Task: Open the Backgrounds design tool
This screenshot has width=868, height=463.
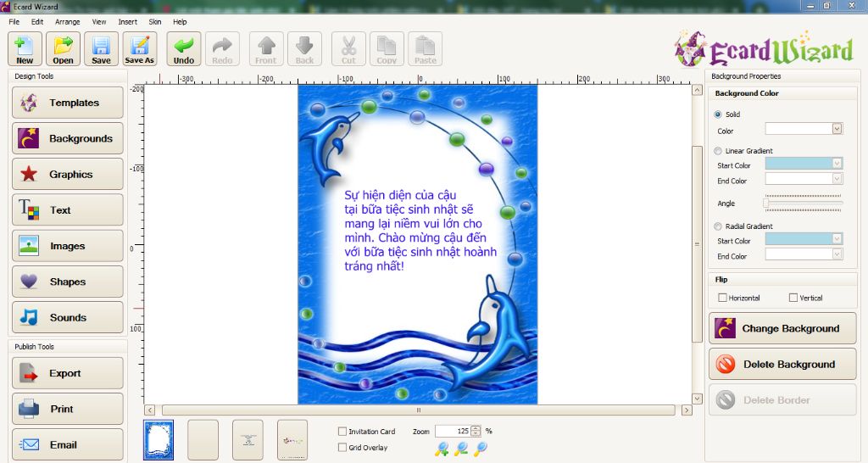Action: pos(68,138)
